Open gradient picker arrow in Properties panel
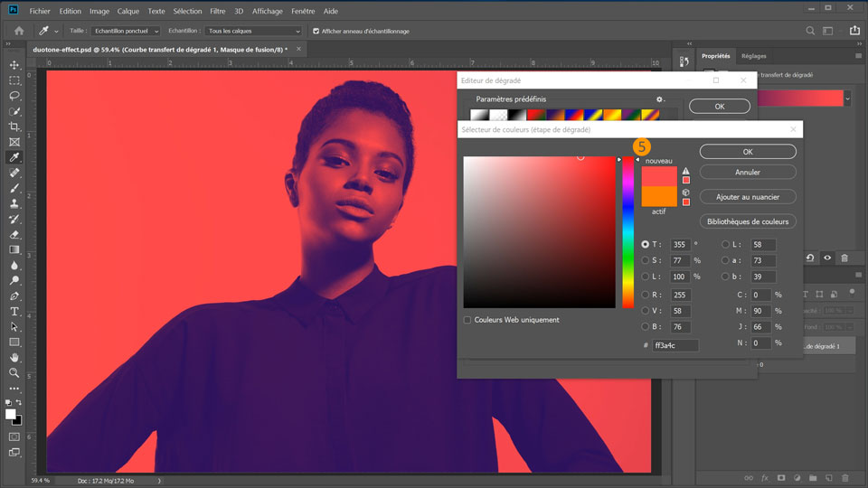Viewport: 868px width, 488px height. tap(847, 99)
